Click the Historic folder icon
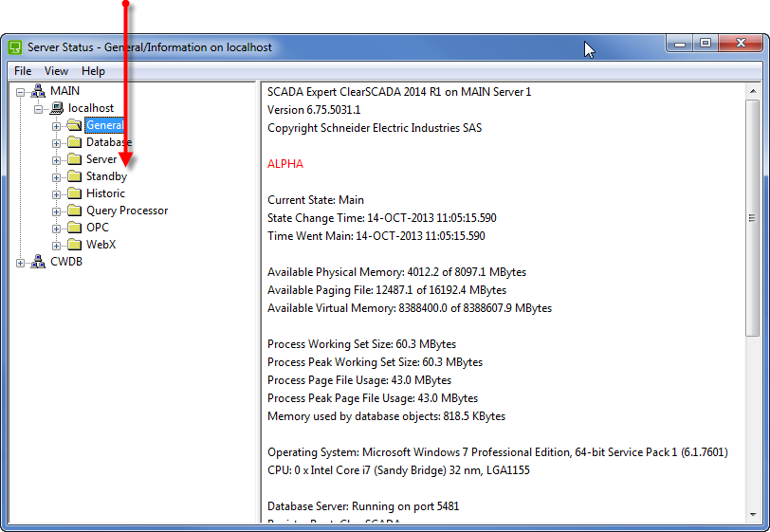 tap(74, 193)
